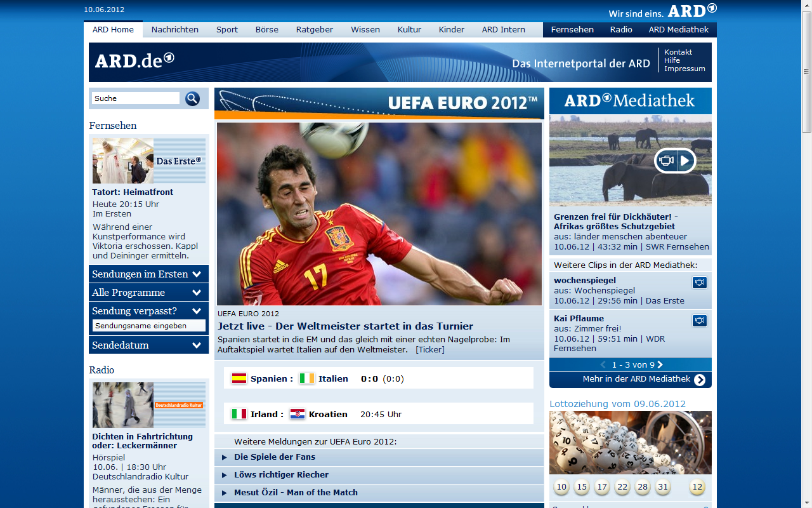This screenshot has width=812, height=508.
Task: Open the ARD Home tab
Action: [x=113, y=30]
